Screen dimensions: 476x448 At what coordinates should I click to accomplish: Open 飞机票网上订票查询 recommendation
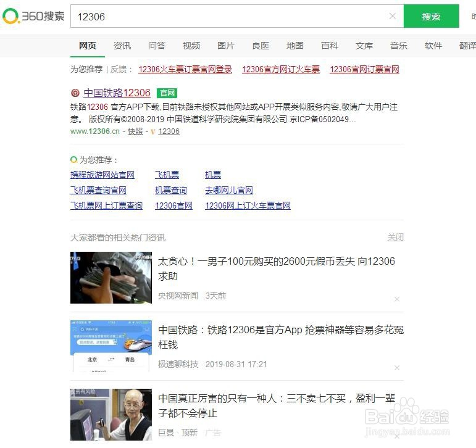click(106, 205)
